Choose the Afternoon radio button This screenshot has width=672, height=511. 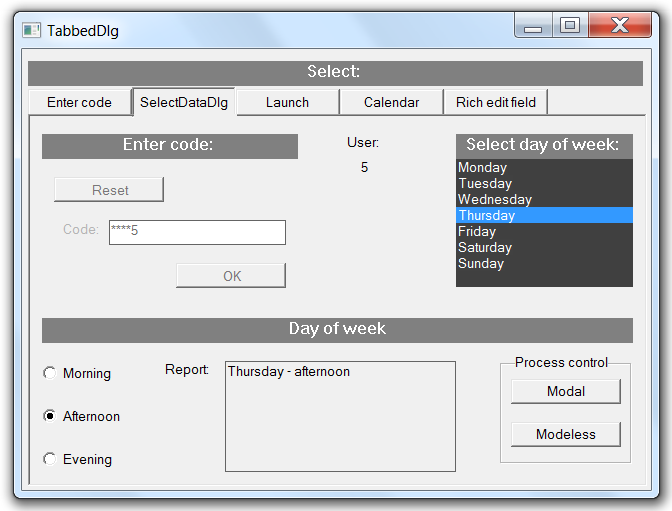coord(50,416)
